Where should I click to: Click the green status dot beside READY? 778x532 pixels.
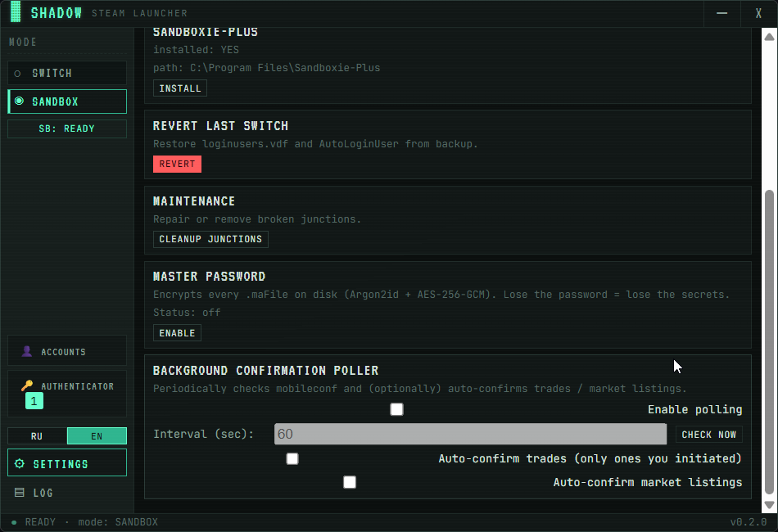14,522
